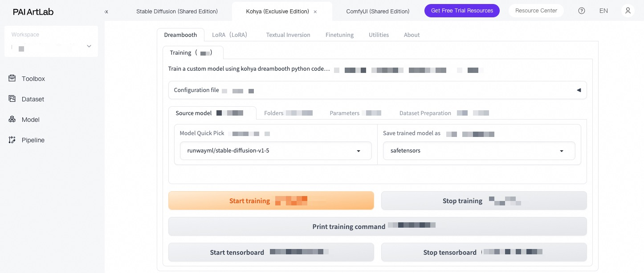Open the Save trained model as dropdown
The image size is (644, 273).
[x=479, y=151]
